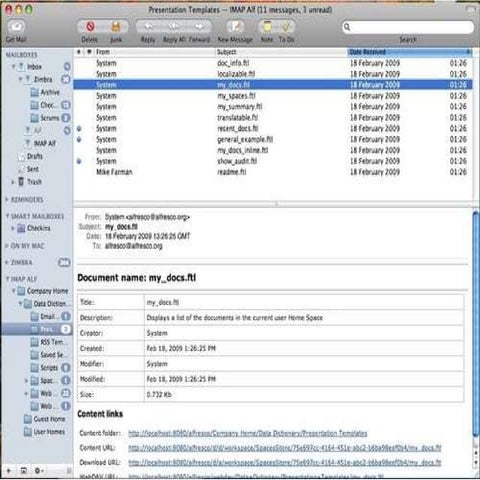This screenshot has width=480, height=480.
Task: Collapse the IMAP ALF section
Action: click(x=7, y=279)
